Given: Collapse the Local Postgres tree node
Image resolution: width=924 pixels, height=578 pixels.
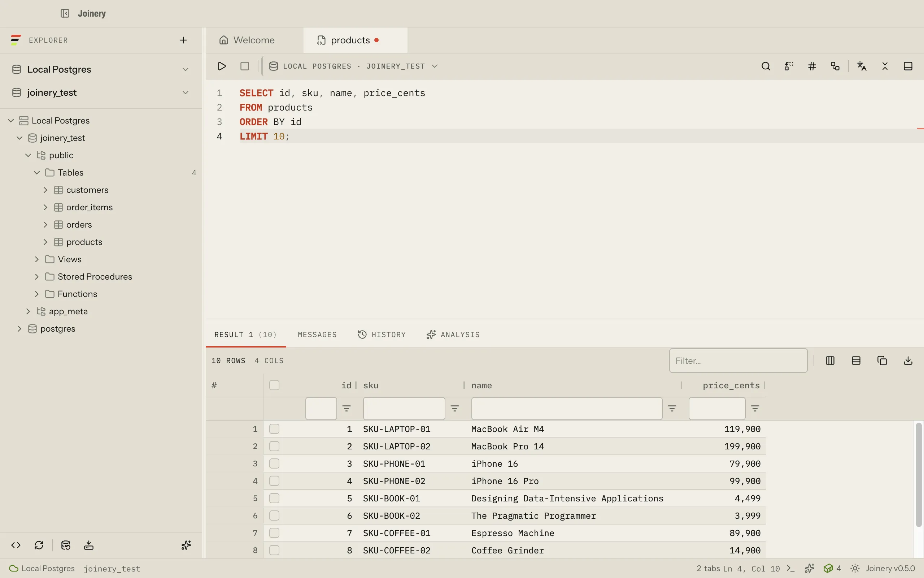Looking at the screenshot, I should (11, 120).
